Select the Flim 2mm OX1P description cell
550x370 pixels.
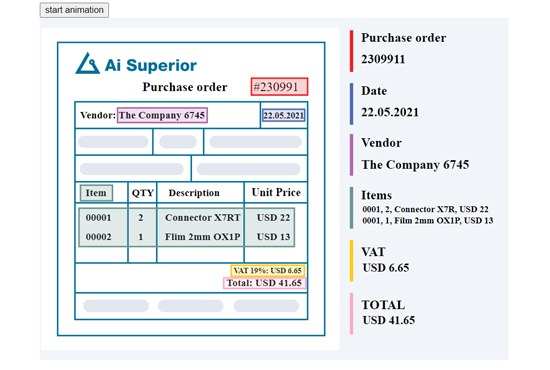click(x=202, y=237)
